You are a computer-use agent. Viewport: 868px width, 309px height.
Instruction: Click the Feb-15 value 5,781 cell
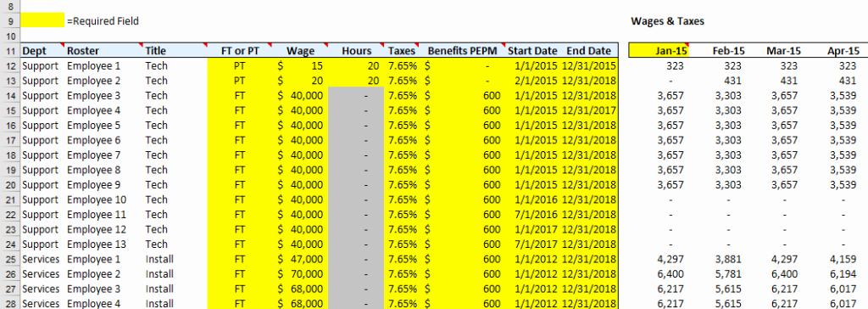coord(728,274)
